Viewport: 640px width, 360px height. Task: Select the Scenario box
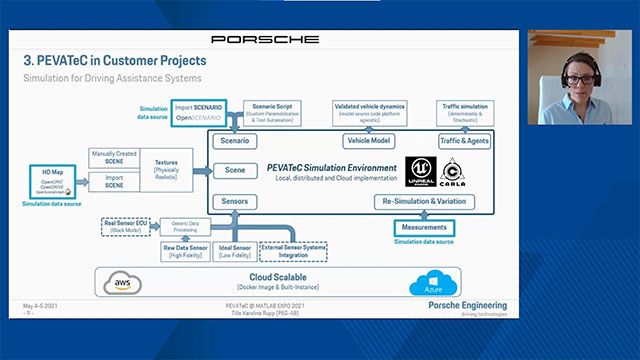235,141
